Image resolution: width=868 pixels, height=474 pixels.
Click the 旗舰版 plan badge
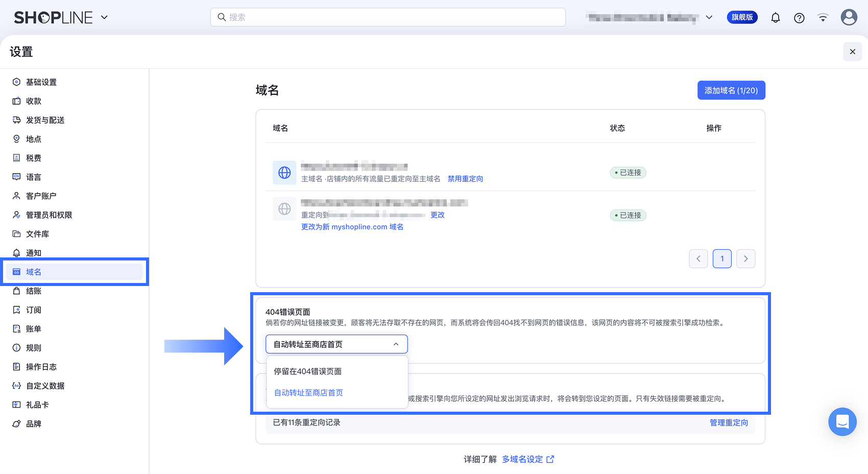(x=742, y=17)
